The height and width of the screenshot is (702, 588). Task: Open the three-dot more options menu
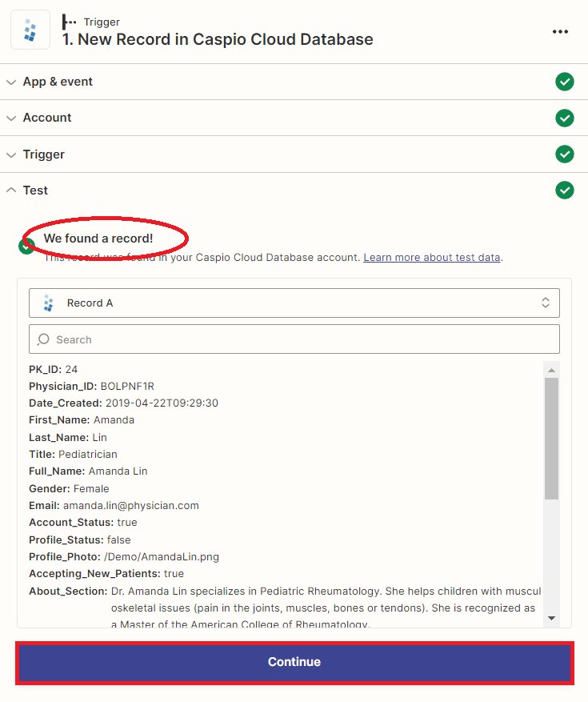coord(560,32)
